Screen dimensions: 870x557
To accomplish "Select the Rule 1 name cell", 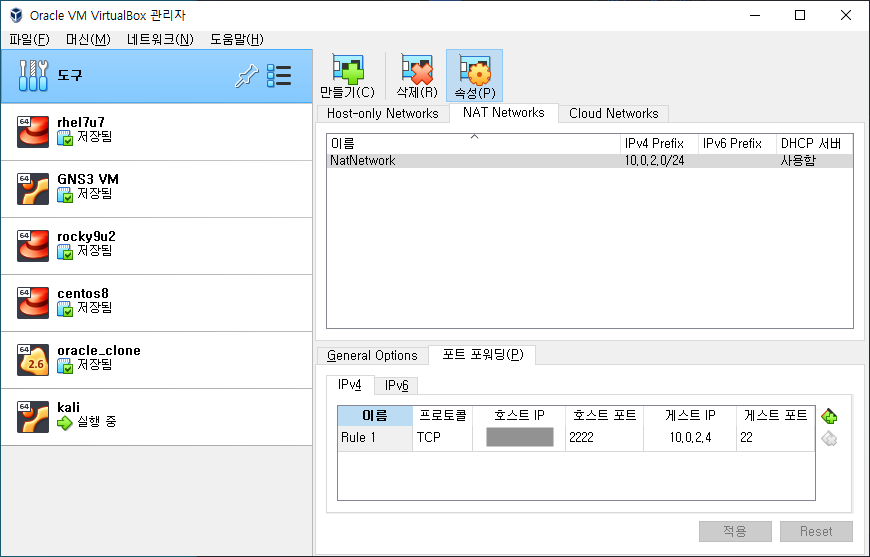I will [375, 438].
